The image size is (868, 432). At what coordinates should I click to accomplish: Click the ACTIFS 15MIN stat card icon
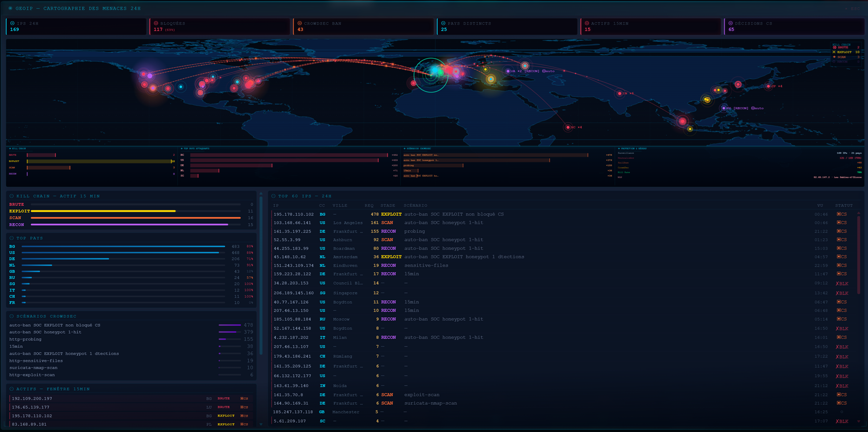(x=587, y=23)
